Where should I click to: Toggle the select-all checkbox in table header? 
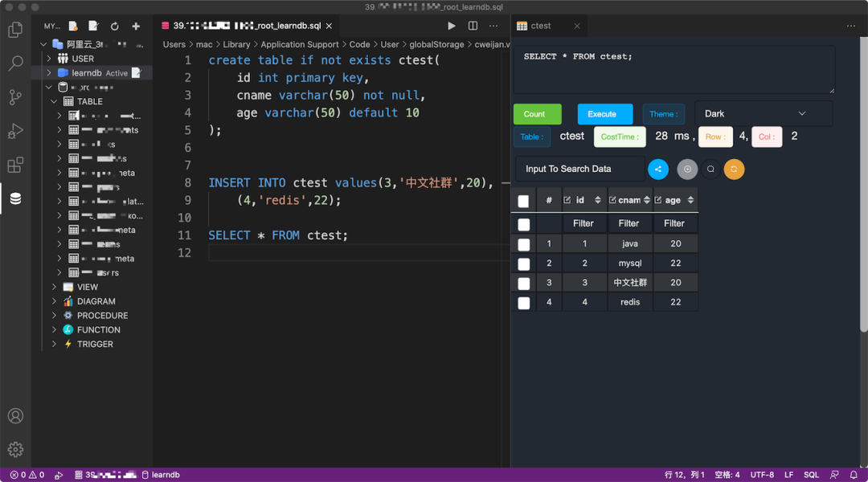pos(524,201)
